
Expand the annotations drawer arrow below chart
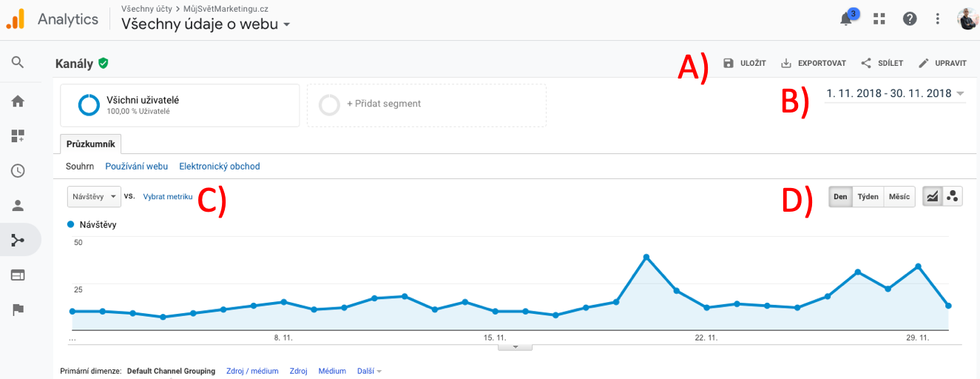coord(516,346)
